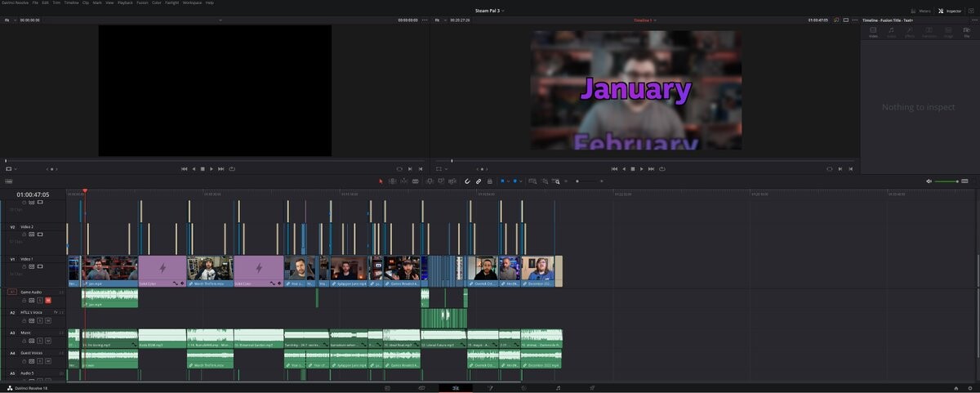This screenshot has width=980, height=393.
Task: Lock the Video 1 track
Action: [24, 266]
